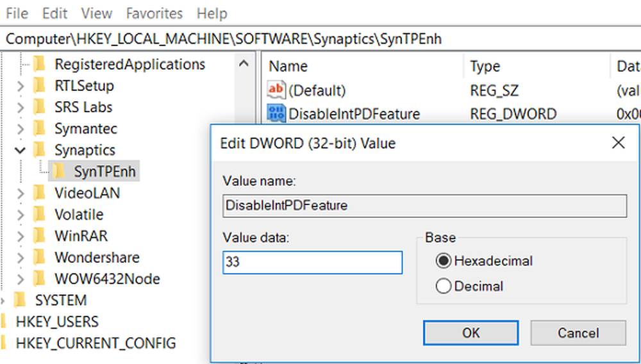Select the SynTPEnh folder icon
The height and width of the screenshot is (364, 641).
(59, 172)
